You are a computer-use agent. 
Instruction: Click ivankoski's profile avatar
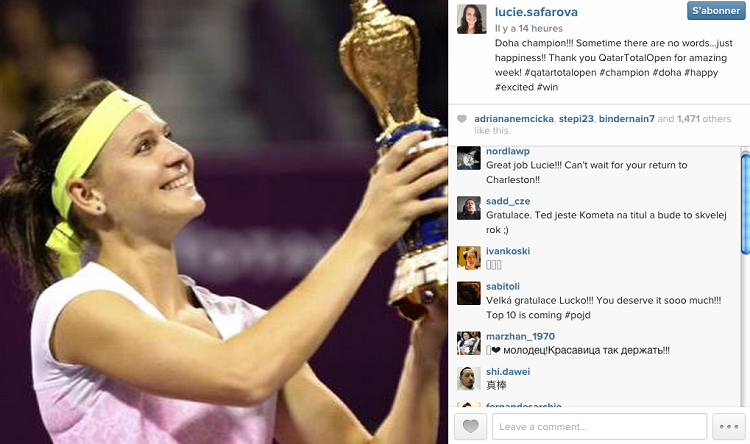[x=469, y=258]
